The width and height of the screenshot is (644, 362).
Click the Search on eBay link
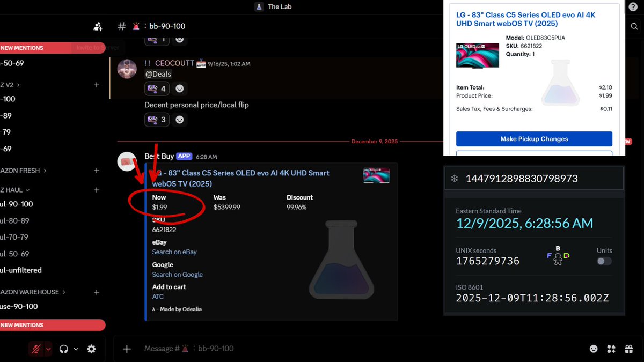pos(174,252)
